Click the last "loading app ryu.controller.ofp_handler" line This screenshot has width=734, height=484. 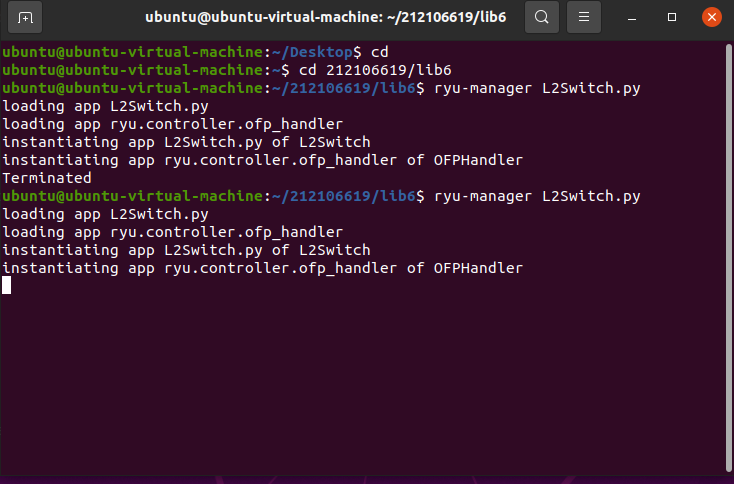[x=172, y=232]
